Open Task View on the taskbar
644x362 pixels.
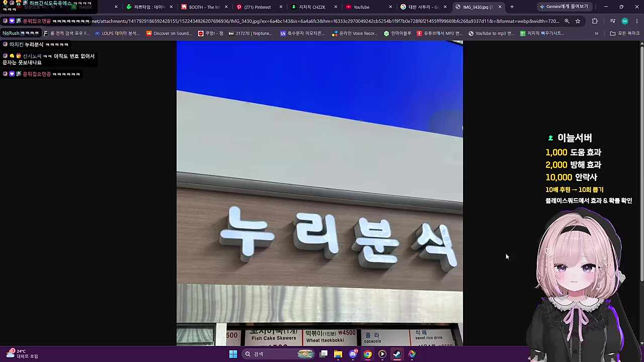click(x=324, y=354)
